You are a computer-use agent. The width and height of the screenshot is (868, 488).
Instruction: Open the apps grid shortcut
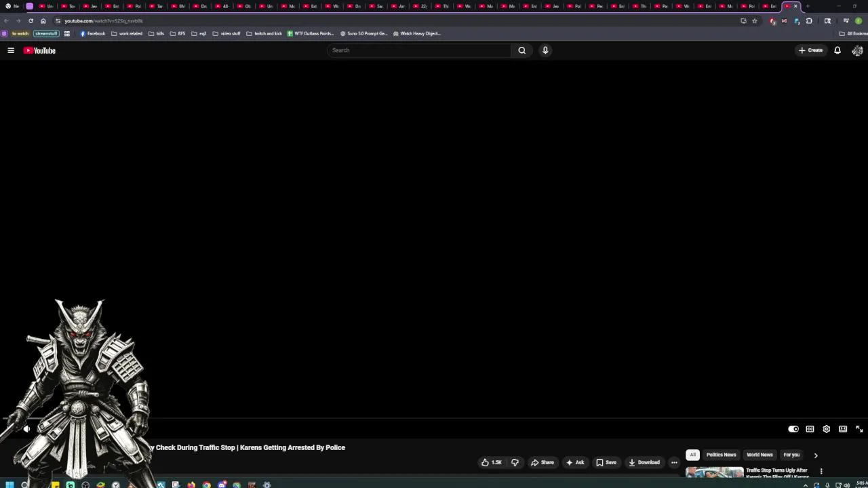[67, 33]
